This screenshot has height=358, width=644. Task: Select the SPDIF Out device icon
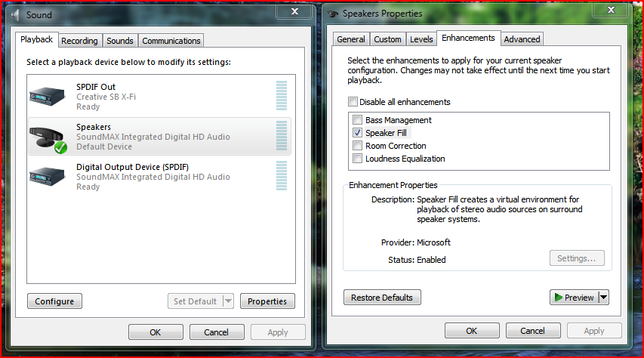48,97
